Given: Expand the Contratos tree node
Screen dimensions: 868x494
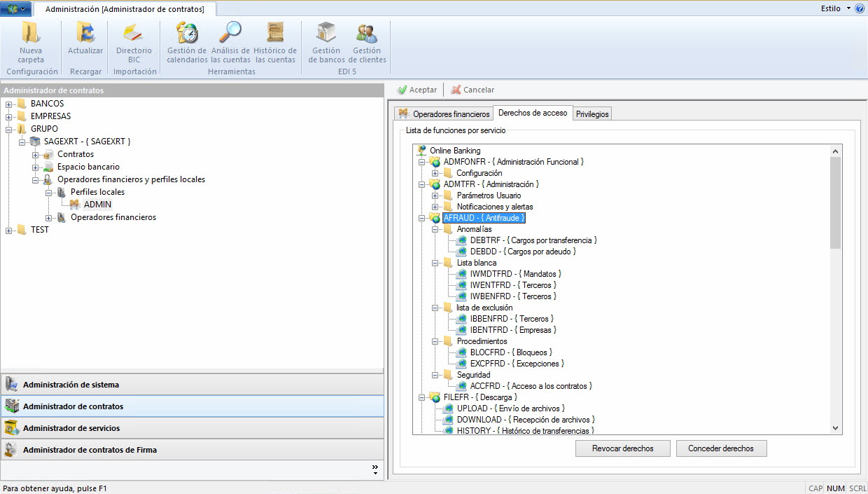Looking at the screenshot, I should click(36, 155).
